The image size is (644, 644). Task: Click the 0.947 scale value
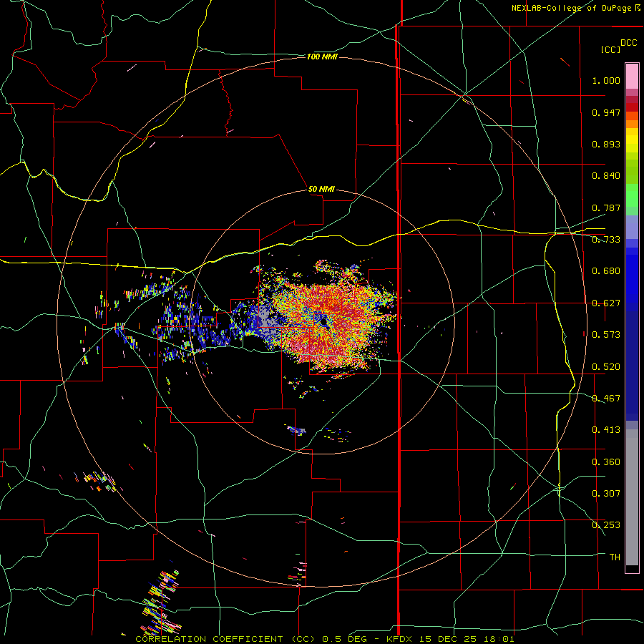click(x=606, y=112)
